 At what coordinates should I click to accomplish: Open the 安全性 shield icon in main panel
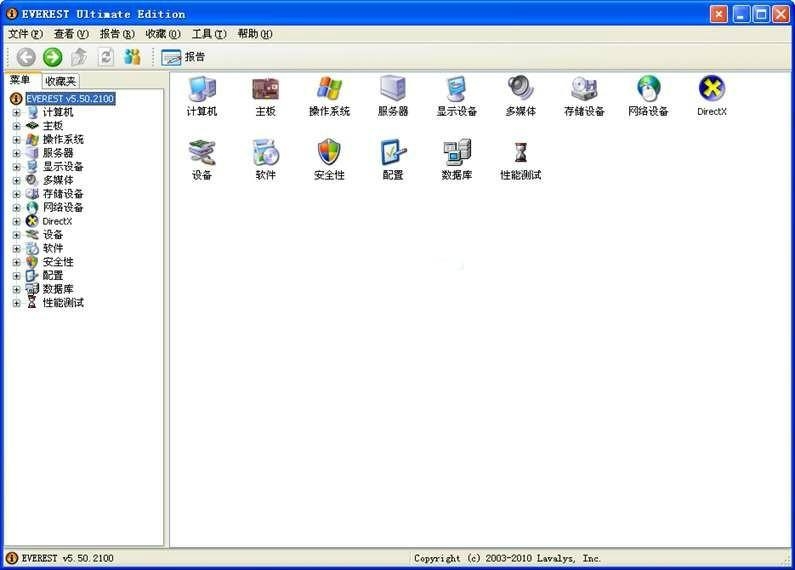point(329,153)
